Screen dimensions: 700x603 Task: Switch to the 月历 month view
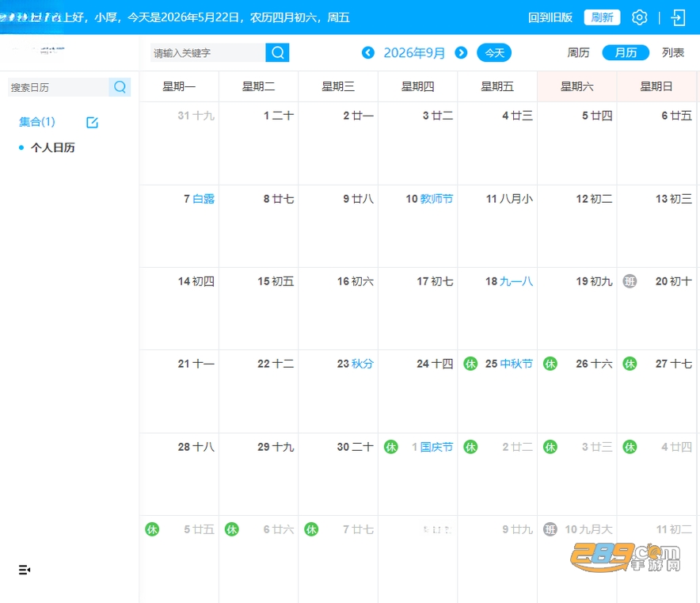pos(626,53)
